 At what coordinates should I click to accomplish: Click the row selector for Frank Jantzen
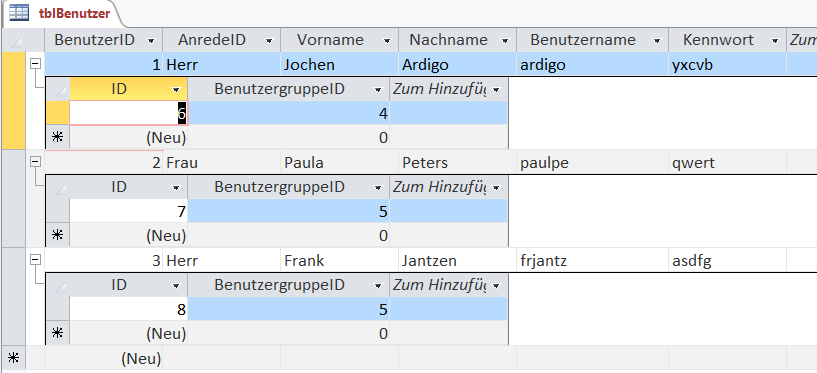coord(14,296)
